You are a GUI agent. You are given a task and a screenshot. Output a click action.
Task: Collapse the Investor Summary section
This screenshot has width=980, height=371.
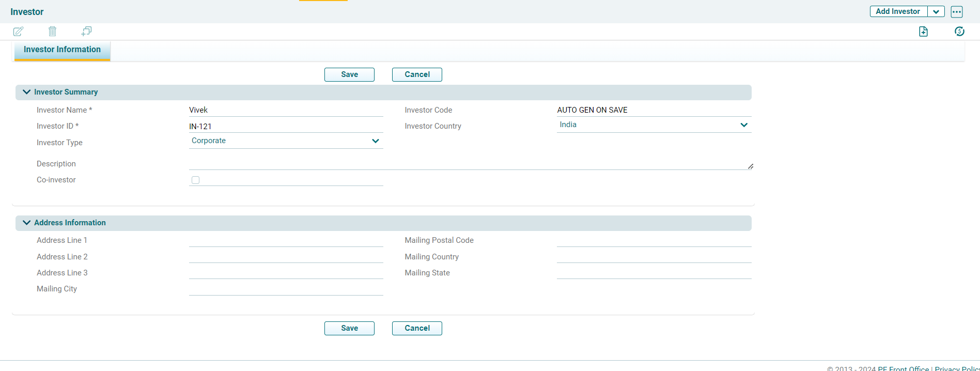[x=27, y=92]
